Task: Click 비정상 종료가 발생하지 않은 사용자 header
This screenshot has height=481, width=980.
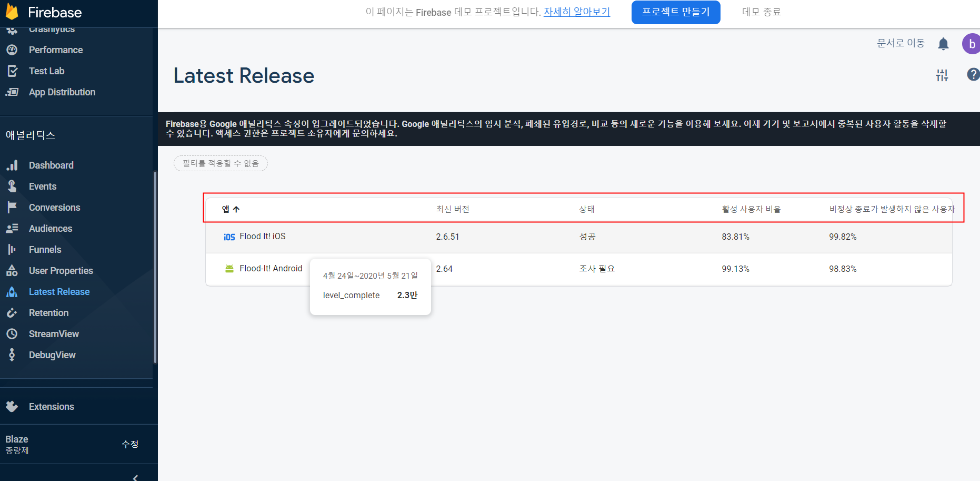Action: 892,209
